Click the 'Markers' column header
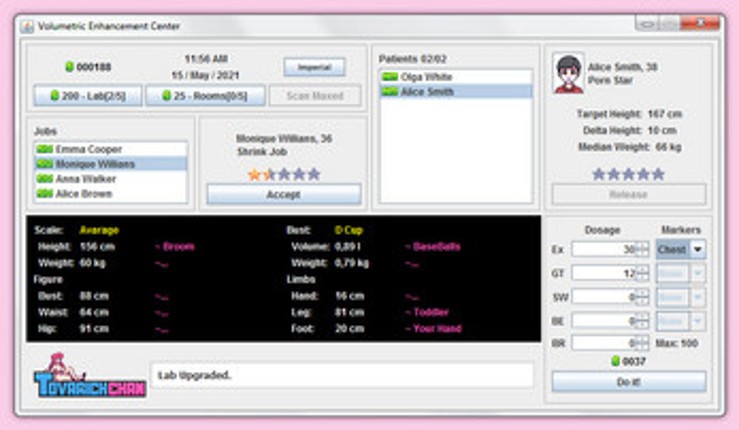 pos(681,230)
